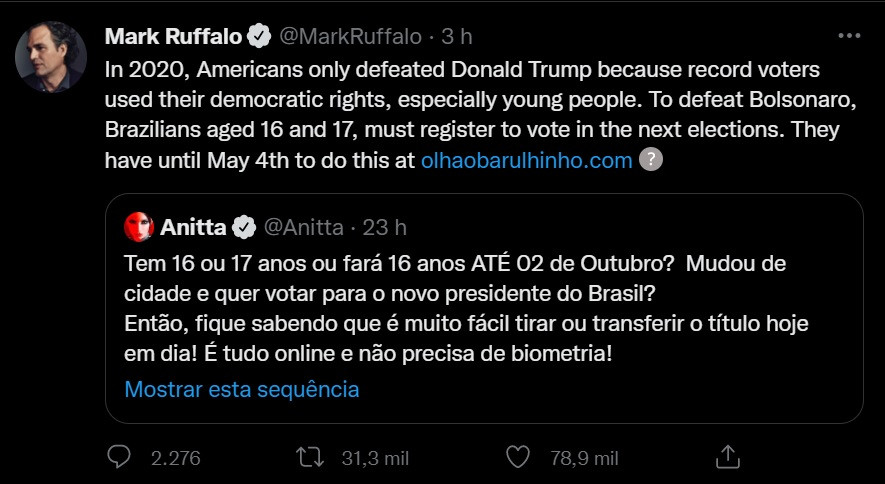The height and width of the screenshot is (484, 885).
Task: Click the Mark Ruffalo display name
Action: pyautogui.click(x=173, y=37)
